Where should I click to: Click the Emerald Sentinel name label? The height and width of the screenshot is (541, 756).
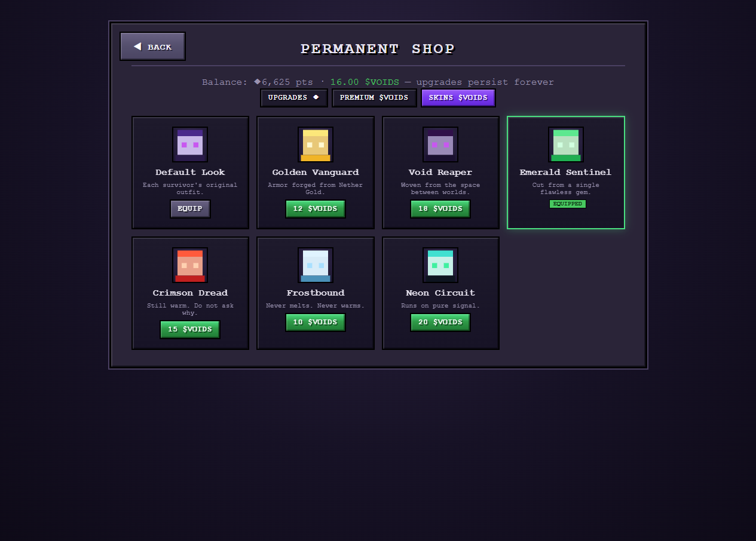(566, 173)
